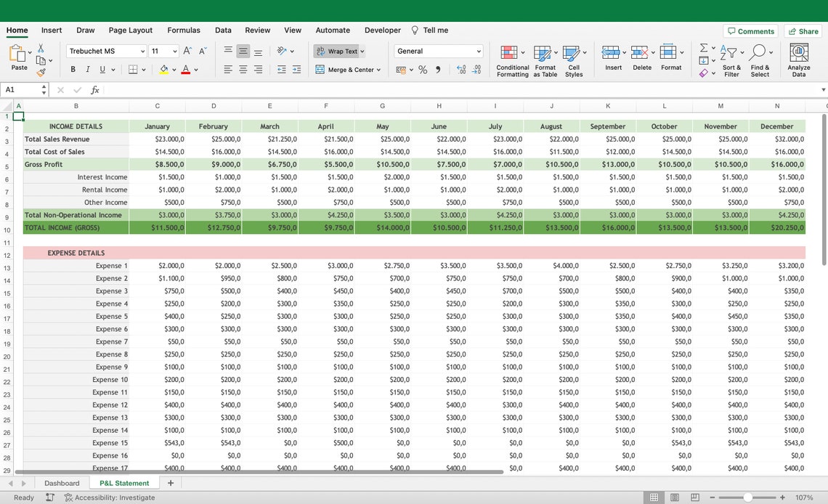The image size is (828, 504).
Task: Open Merge & Center dropdown arrow
Action: point(378,70)
